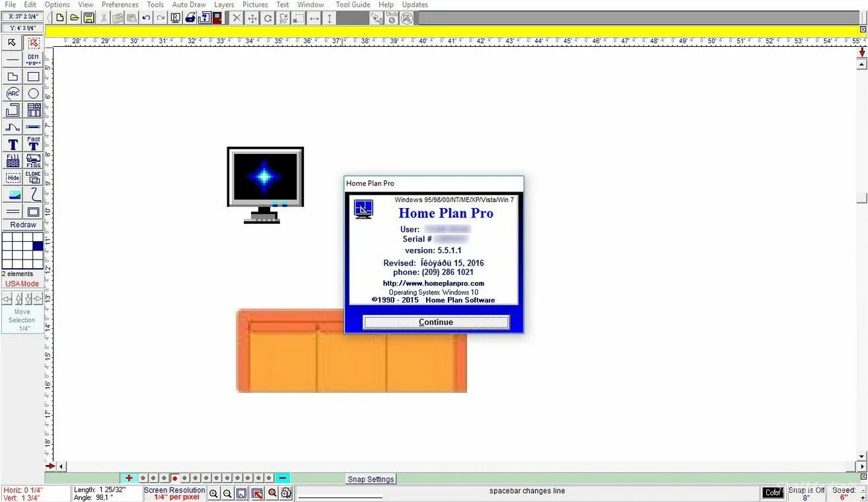Click Continue in the Home Plan Pro dialog
The width and height of the screenshot is (868, 502).
point(436,322)
